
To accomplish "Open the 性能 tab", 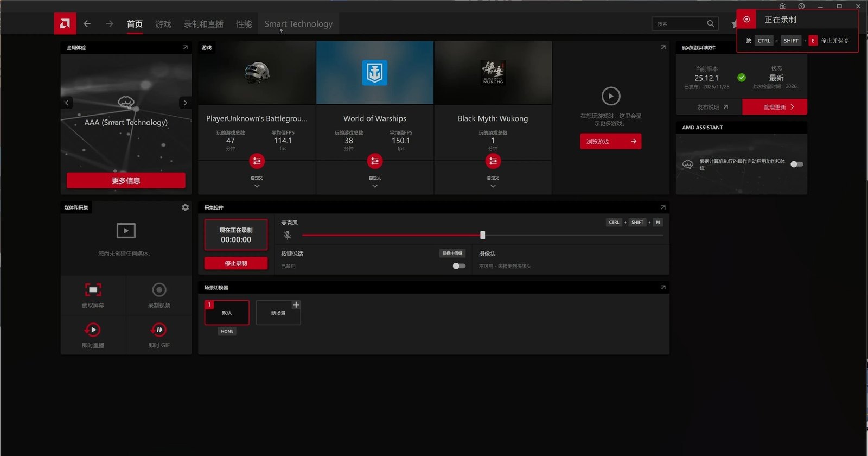I will pyautogui.click(x=244, y=24).
